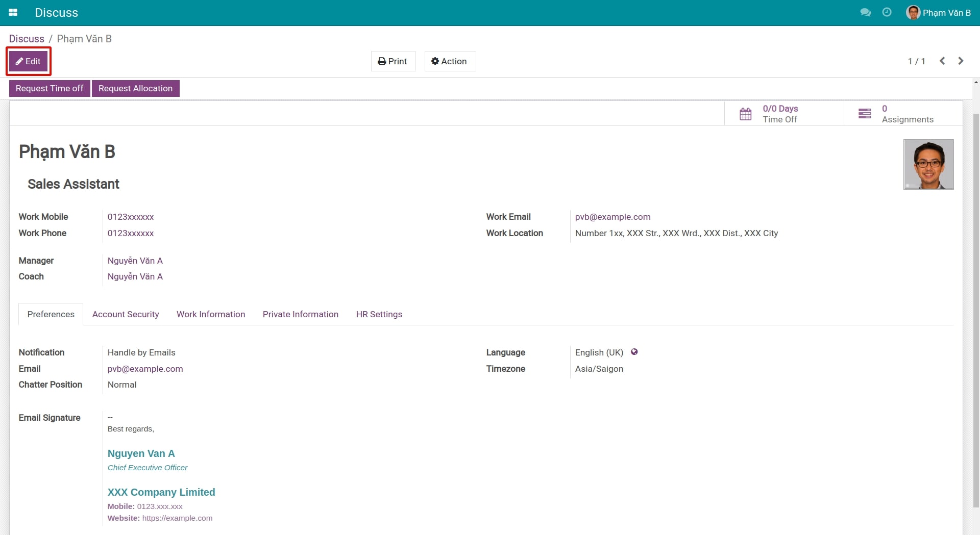Viewport: 980px width, 535px height.
Task: Click the employee profile photo thumbnail
Action: 928,164
